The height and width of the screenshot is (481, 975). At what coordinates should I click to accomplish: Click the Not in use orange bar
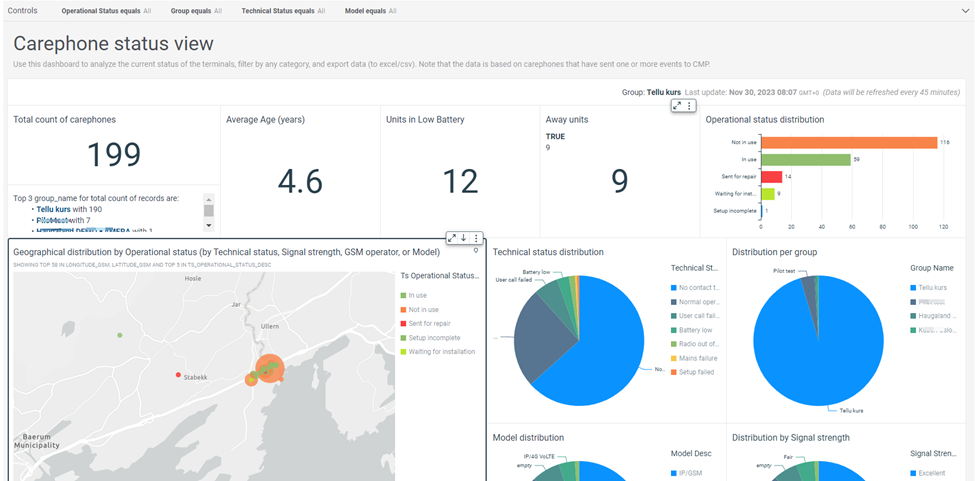849,143
